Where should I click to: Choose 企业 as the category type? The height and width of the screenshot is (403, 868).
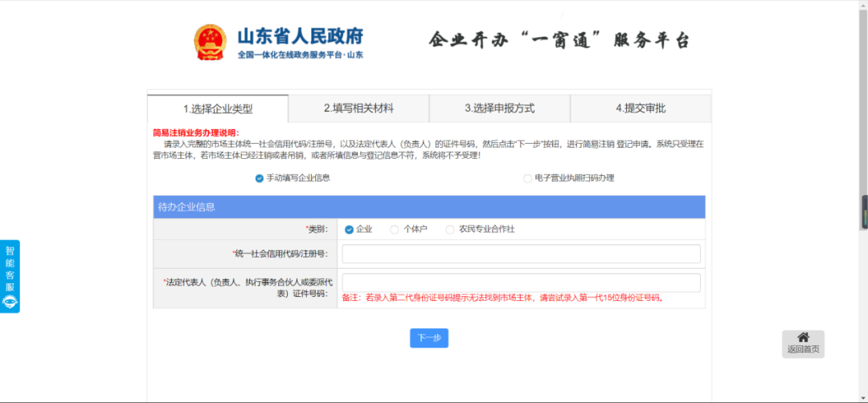(349, 230)
